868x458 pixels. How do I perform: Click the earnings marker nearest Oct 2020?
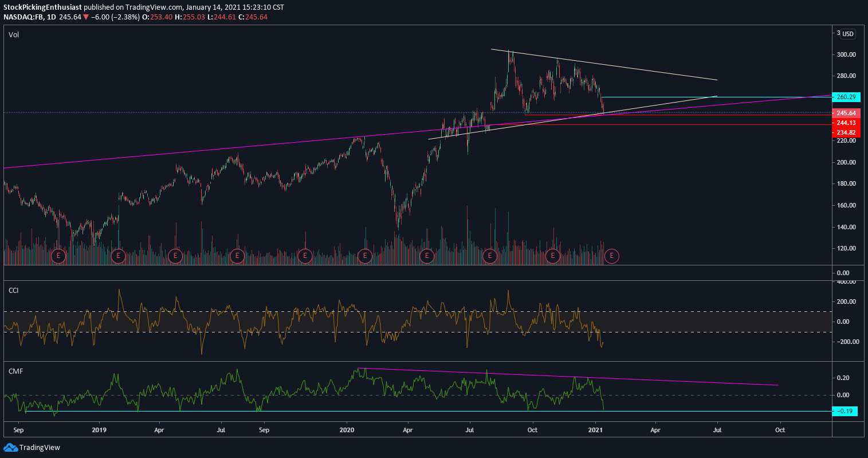(552, 256)
